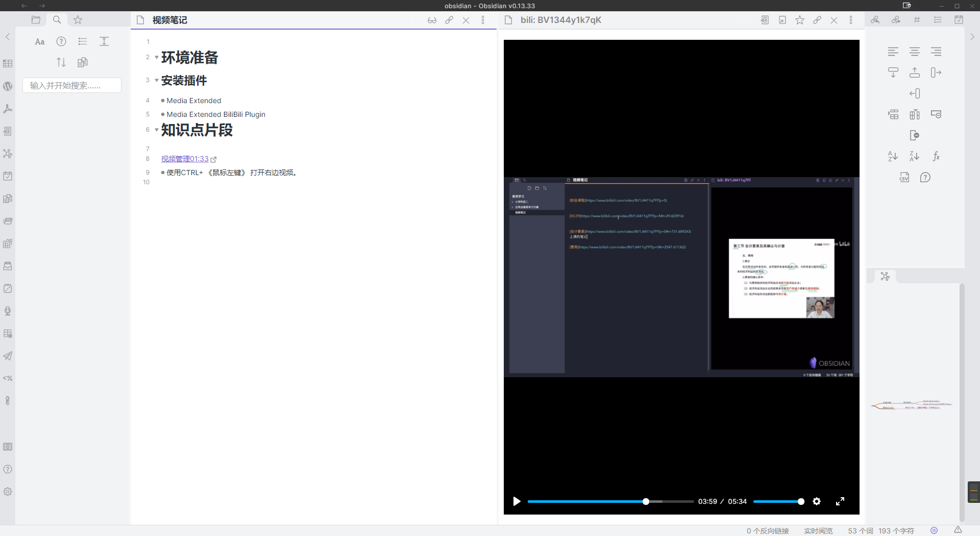
Task: Switch to the search tab in left sidebar
Action: click(57, 20)
